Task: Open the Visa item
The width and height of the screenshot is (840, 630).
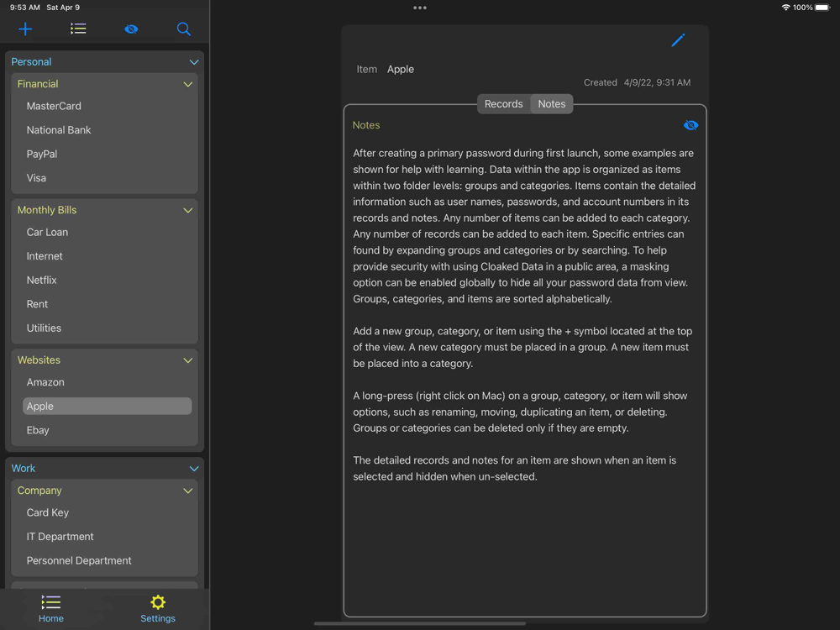Action: 108,178
